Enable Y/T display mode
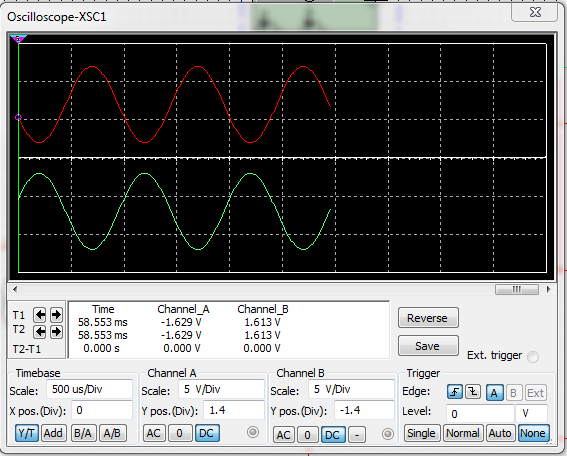 (x=27, y=433)
